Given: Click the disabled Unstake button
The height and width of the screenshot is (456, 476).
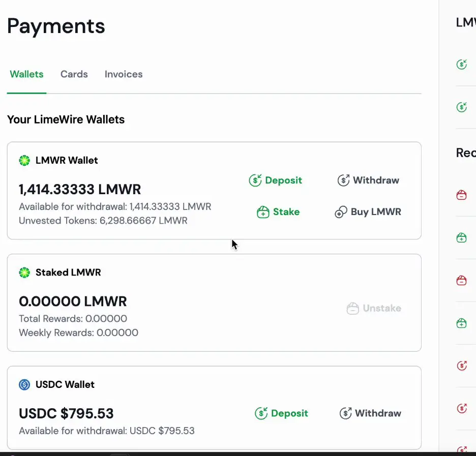Looking at the screenshot, I should pos(374,308).
